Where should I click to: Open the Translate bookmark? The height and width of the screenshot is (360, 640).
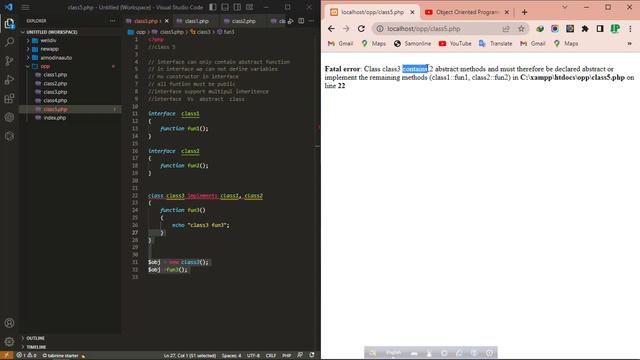coord(496,43)
